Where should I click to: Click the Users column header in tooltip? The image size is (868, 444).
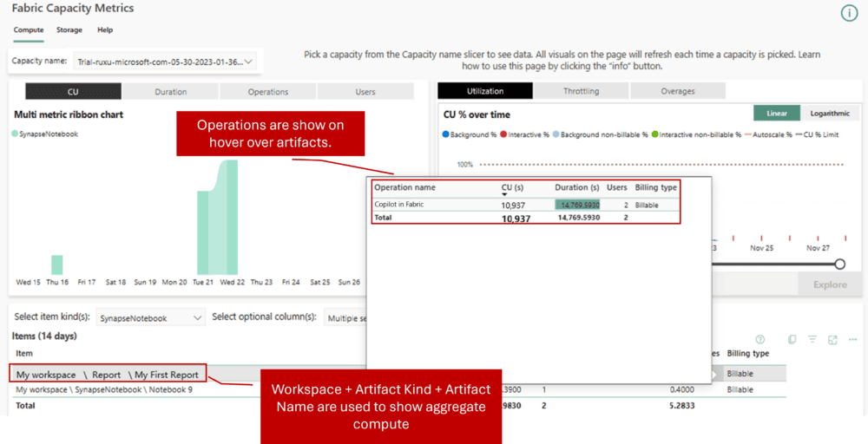[x=617, y=187]
